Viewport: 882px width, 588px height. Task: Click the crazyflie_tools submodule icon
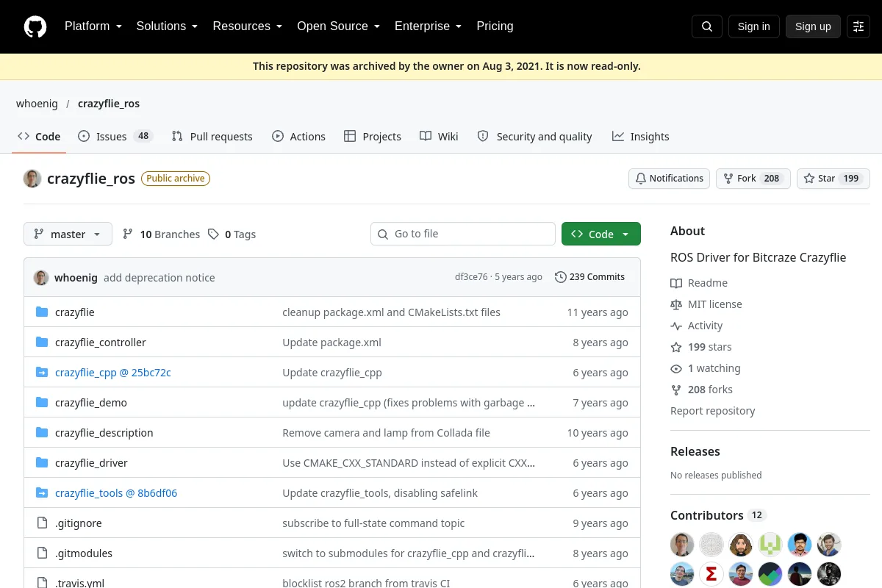(42, 493)
